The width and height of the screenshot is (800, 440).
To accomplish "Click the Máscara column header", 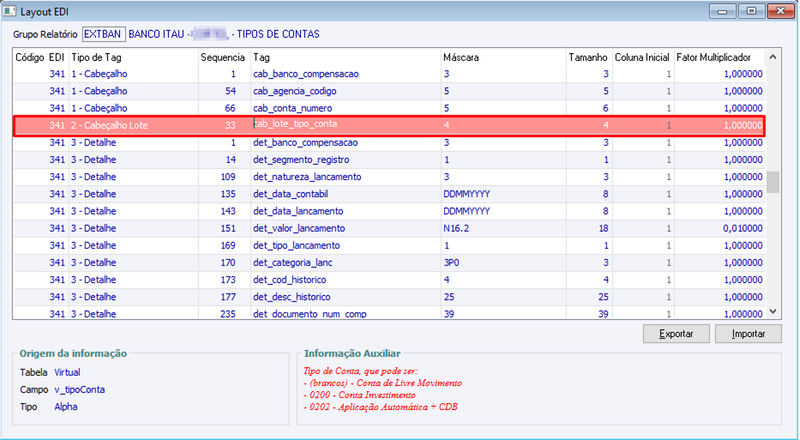I will (x=504, y=57).
